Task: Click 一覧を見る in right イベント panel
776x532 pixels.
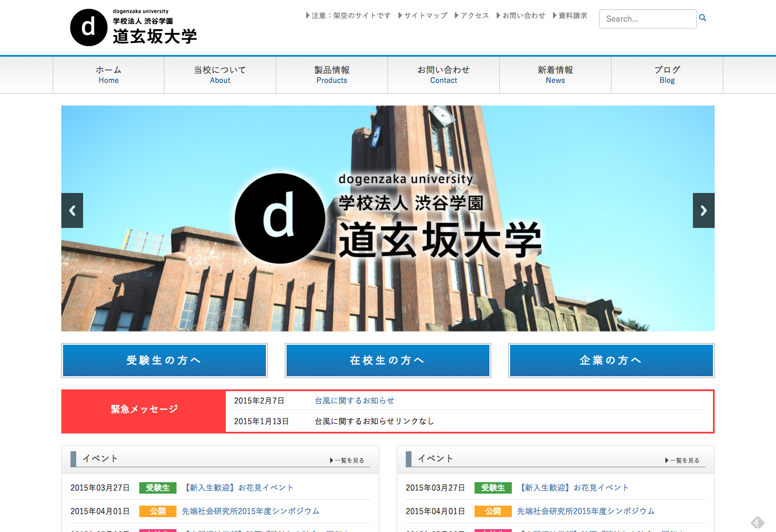Action: tap(683, 460)
